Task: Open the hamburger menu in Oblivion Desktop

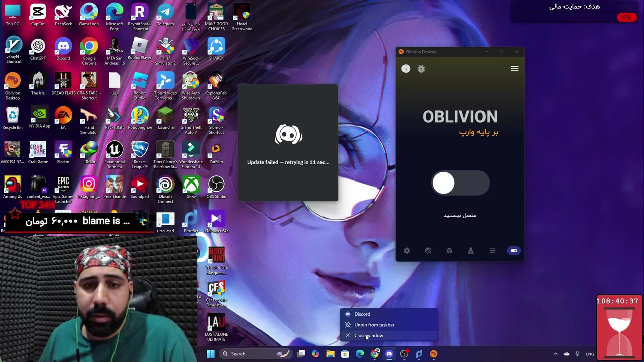Action: [514, 69]
